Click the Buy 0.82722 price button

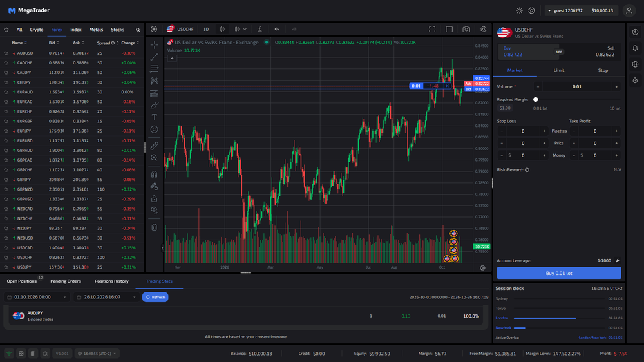[528, 52]
